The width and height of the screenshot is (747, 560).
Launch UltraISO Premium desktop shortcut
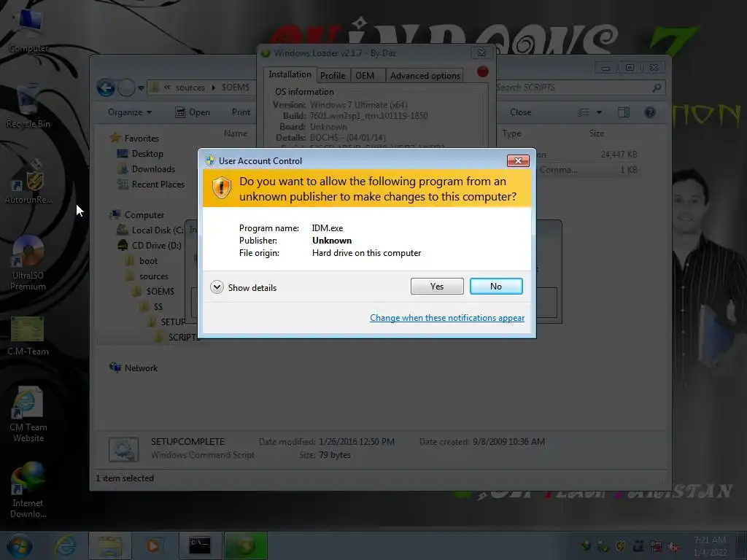(x=28, y=262)
